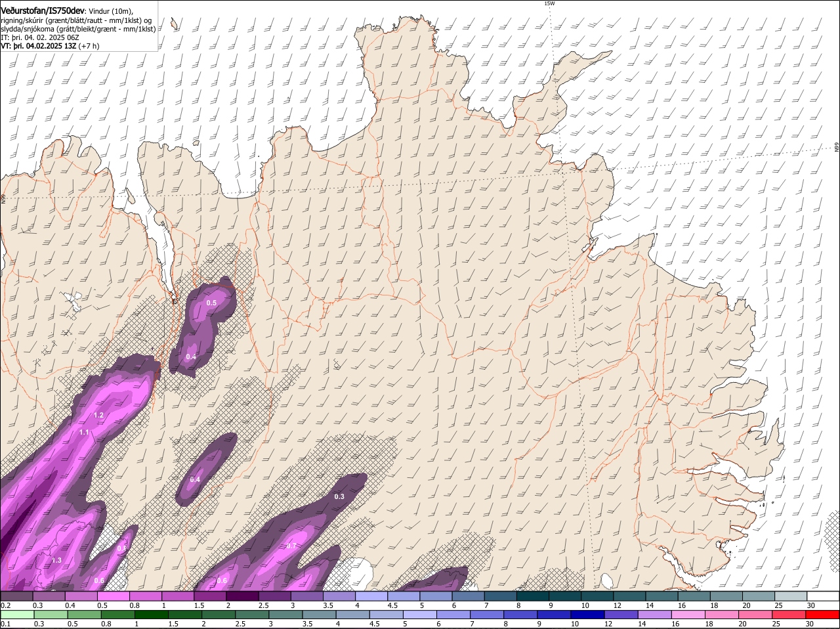Image resolution: width=840 pixels, height=629 pixels.
Task: Pick the dark blue swatch between 10 and 12 in the rain scale
Action: pos(587,614)
